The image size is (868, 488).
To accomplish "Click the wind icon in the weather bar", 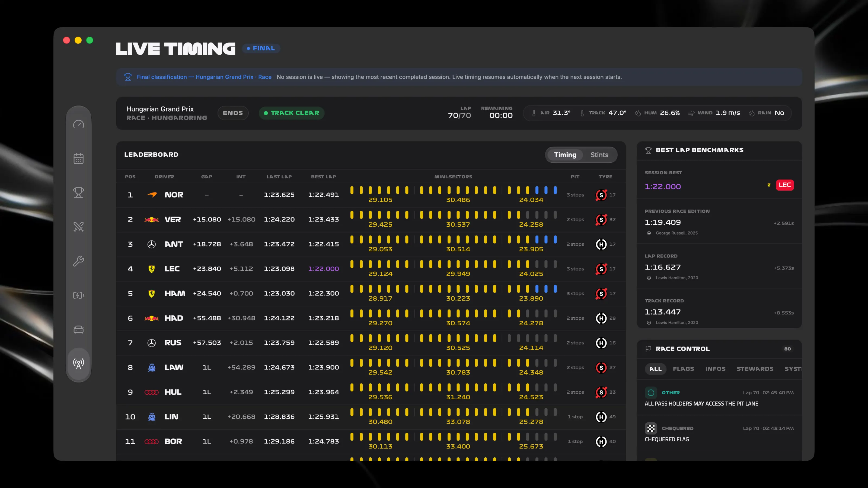I will click(x=691, y=113).
